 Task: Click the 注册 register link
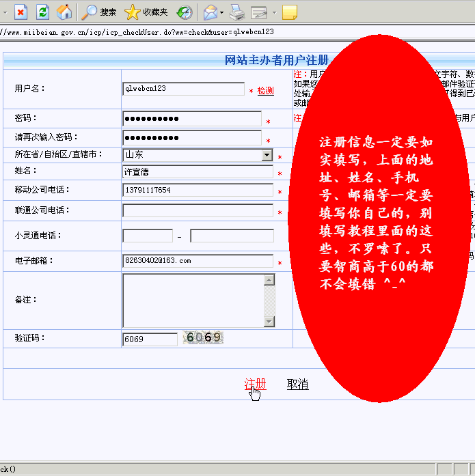pos(255,384)
